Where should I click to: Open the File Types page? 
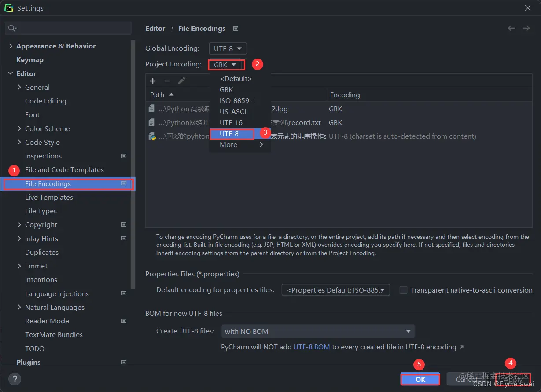coord(41,211)
